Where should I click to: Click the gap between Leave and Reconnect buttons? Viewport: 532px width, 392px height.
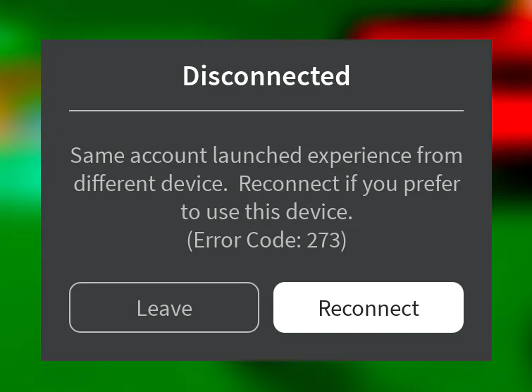point(266,307)
